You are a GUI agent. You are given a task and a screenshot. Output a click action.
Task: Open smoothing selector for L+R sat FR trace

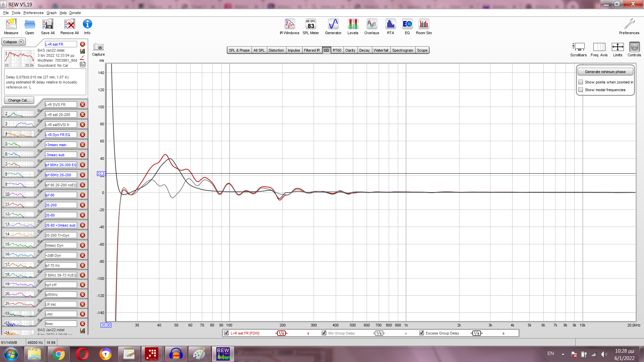click(281, 333)
